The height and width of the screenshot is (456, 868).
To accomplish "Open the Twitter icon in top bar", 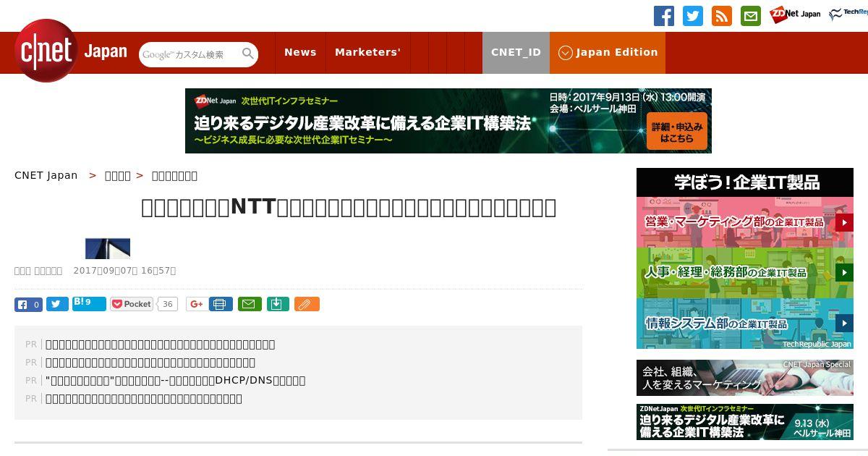I will pyautogui.click(x=693, y=16).
